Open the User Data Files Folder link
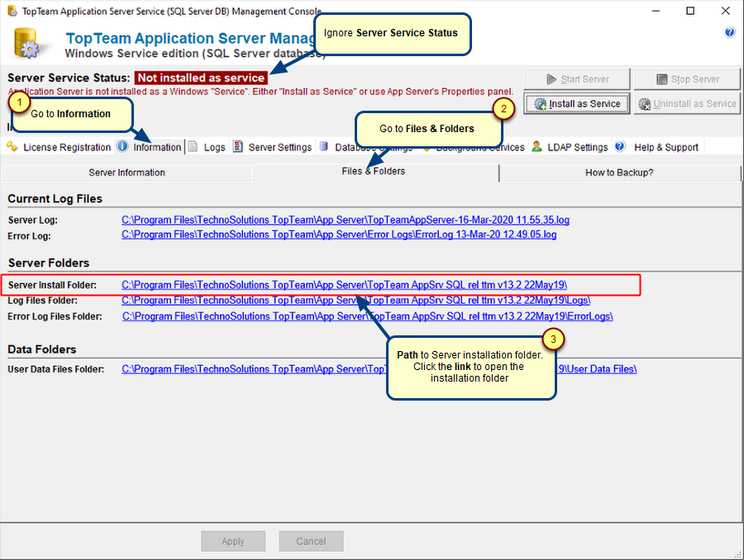 [x=379, y=369]
